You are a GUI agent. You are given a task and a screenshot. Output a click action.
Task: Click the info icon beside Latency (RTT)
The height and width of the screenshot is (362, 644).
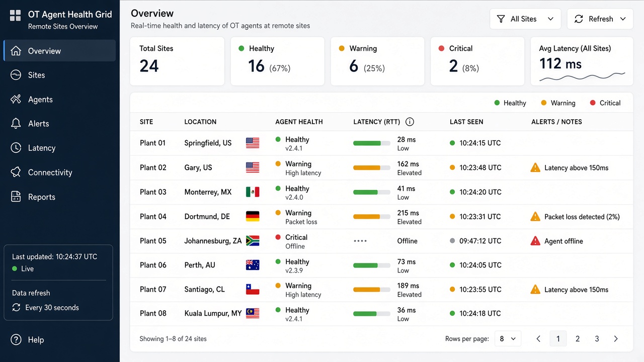(410, 122)
